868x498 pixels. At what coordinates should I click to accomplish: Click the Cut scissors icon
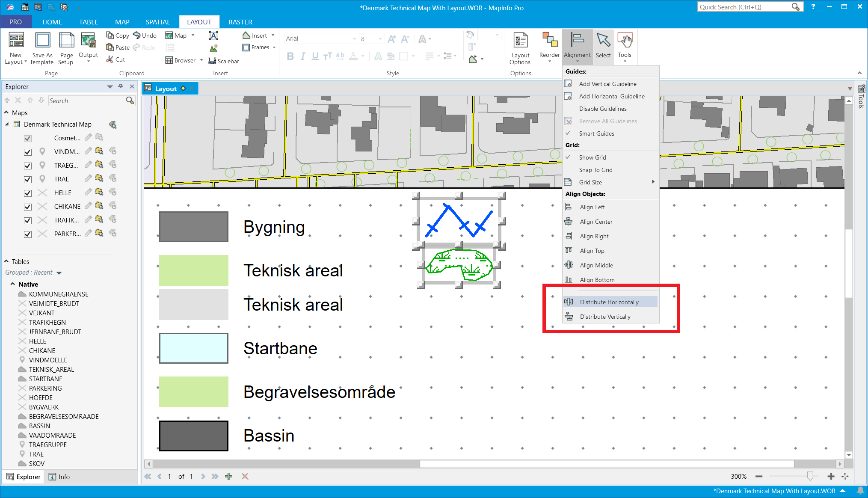pos(110,59)
